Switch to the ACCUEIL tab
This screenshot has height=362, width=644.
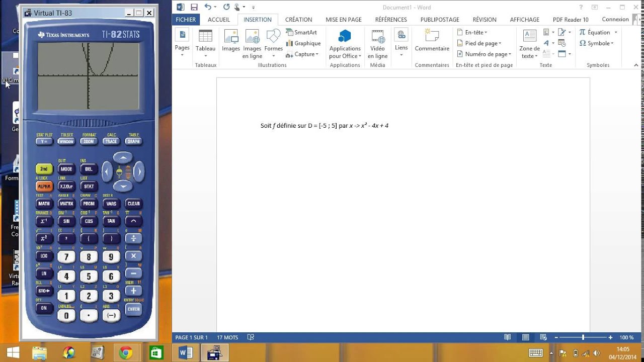tap(219, 20)
